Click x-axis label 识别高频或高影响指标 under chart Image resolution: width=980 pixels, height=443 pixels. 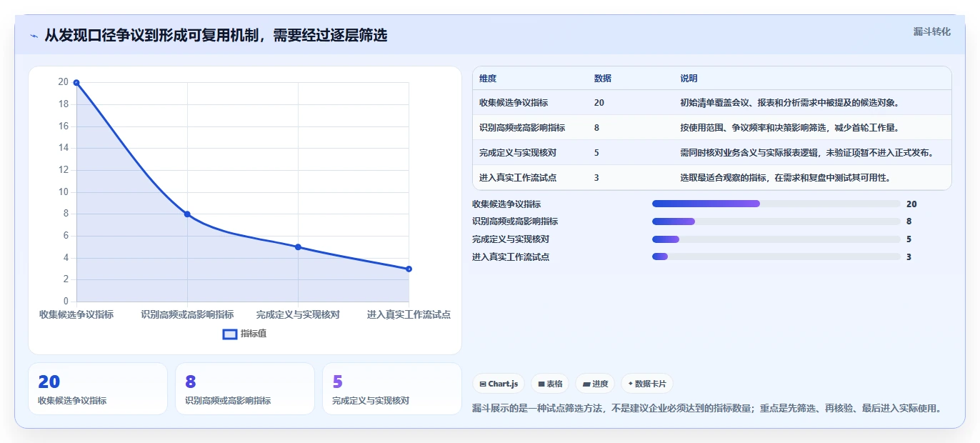pos(187,314)
